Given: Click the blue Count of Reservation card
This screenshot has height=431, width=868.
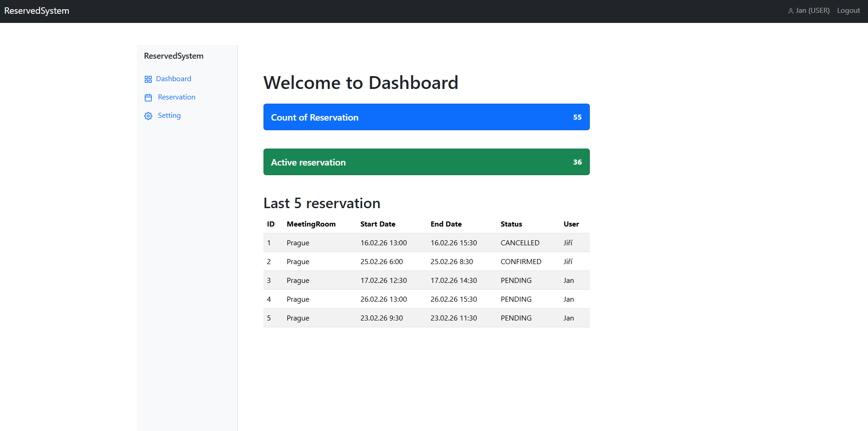Looking at the screenshot, I should coord(426,117).
